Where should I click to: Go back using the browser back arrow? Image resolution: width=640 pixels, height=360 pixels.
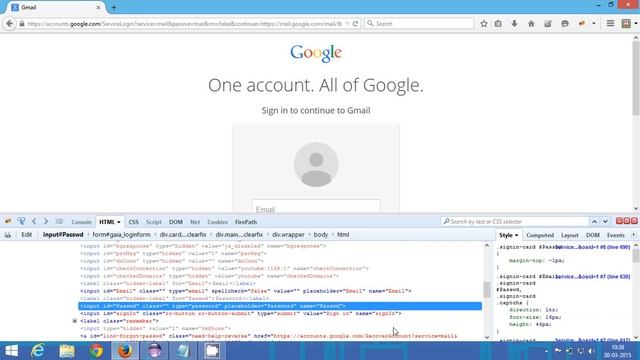point(9,24)
